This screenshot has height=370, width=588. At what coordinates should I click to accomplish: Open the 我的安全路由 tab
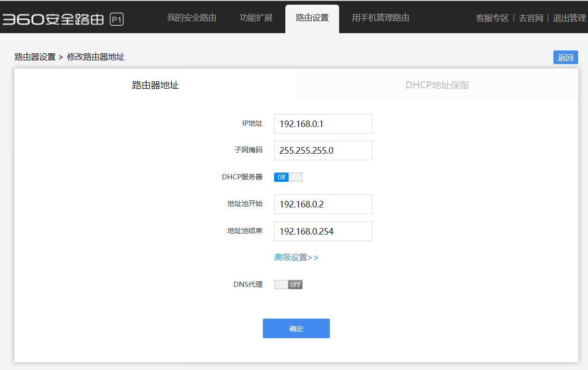(x=192, y=18)
